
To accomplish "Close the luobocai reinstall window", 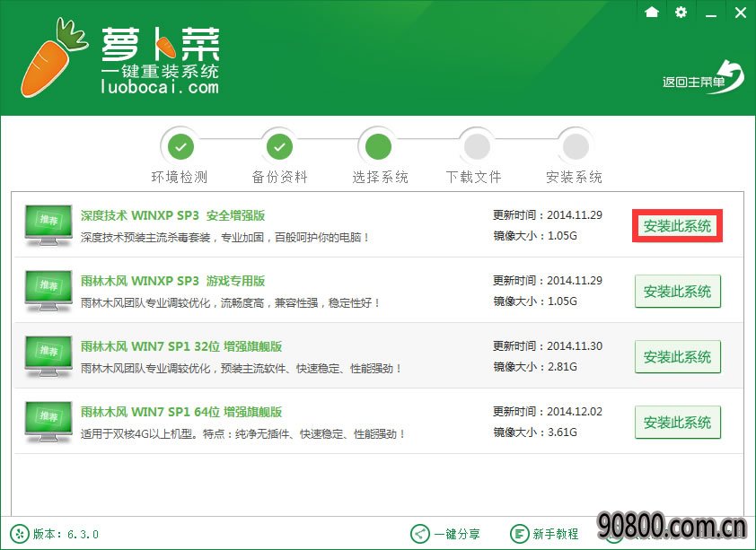I will pos(741,13).
